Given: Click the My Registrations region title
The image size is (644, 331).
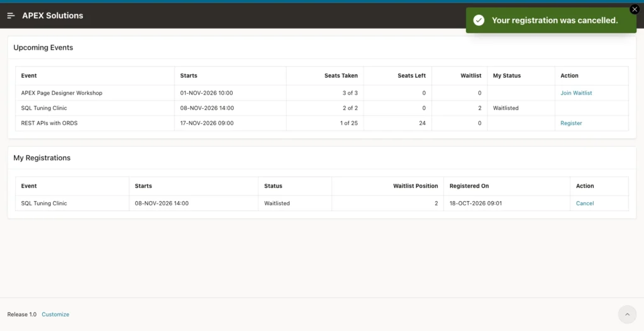Looking at the screenshot, I should coord(42,158).
